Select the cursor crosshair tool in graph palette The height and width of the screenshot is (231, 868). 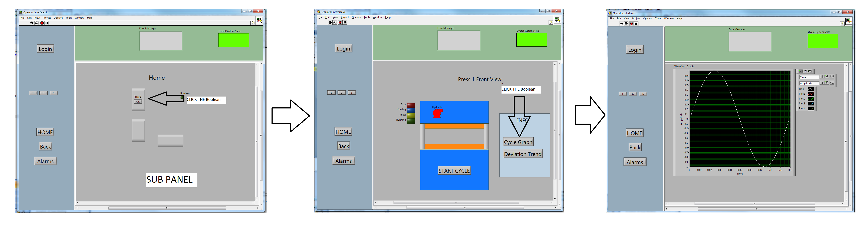(x=801, y=71)
